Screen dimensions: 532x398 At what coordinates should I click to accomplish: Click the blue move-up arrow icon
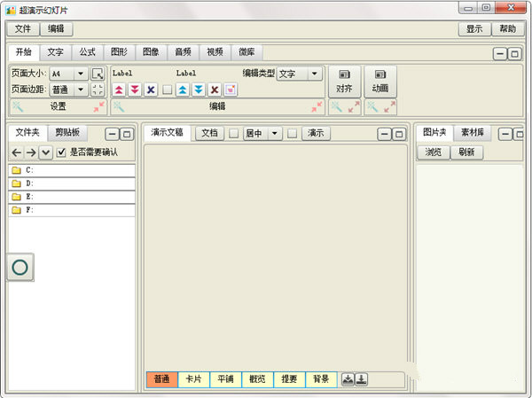tap(183, 90)
